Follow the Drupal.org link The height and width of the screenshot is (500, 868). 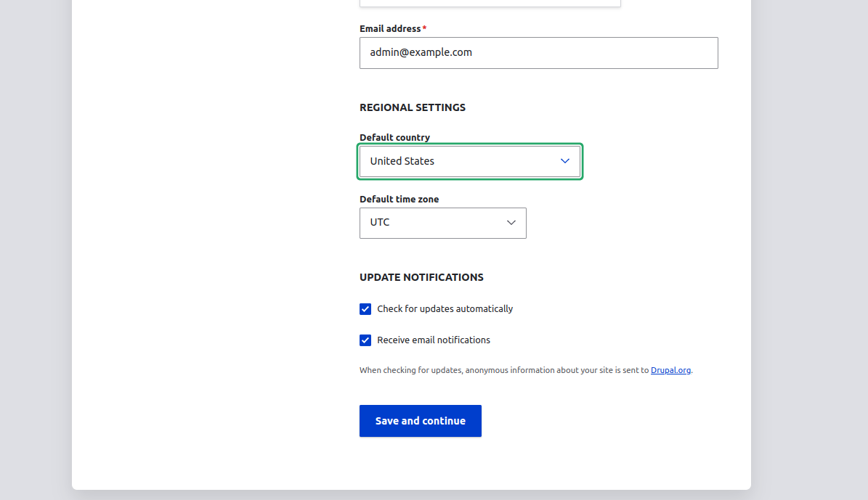(x=670, y=370)
